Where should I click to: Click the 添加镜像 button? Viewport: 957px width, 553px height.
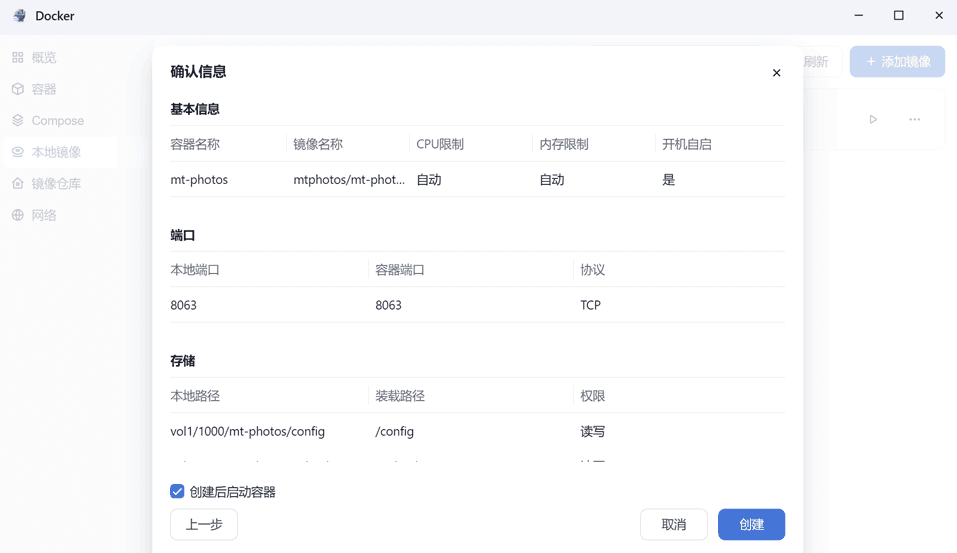pyautogui.click(x=897, y=62)
